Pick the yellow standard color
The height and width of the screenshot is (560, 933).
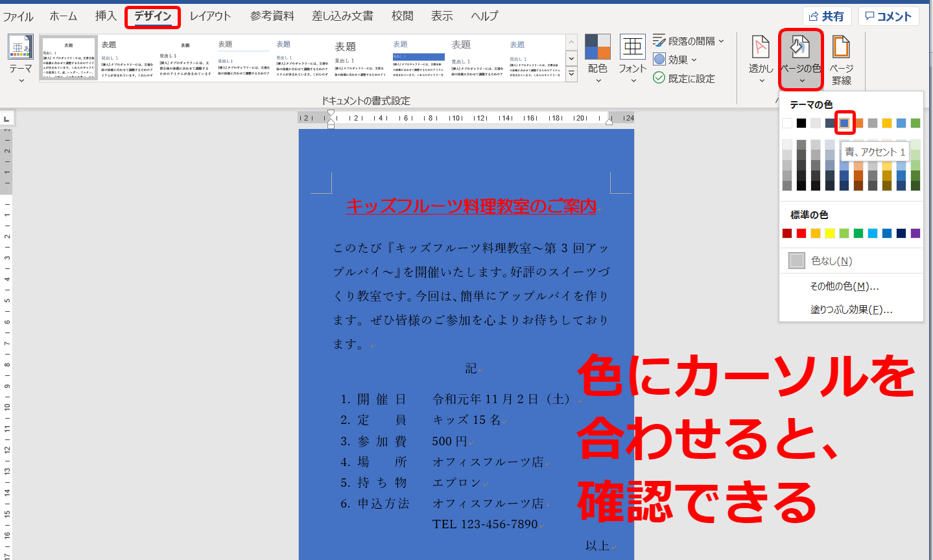tap(830, 233)
